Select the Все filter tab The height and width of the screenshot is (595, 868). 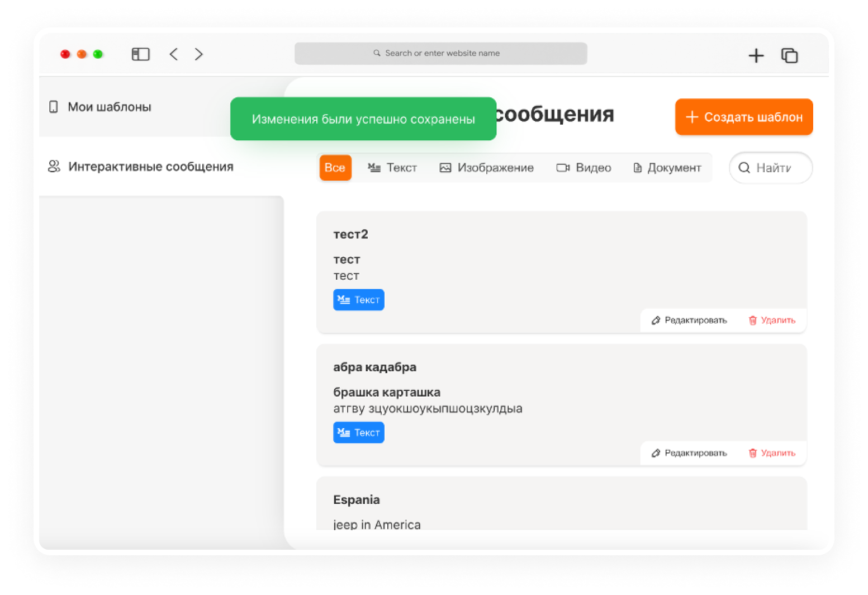click(335, 168)
